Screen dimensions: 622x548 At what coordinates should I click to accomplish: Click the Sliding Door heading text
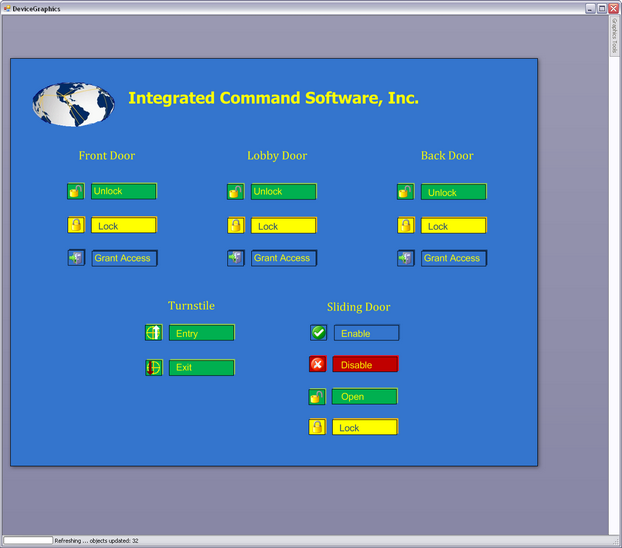click(359, 307)
